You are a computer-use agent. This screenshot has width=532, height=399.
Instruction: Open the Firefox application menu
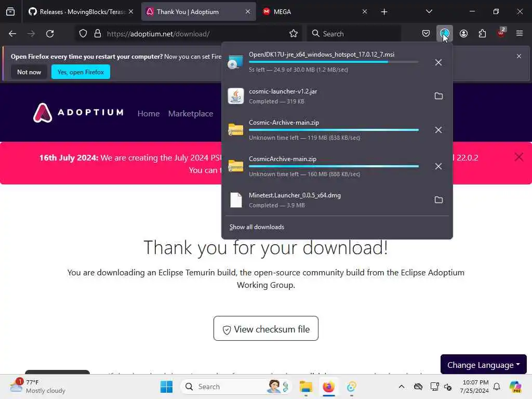[x=520, y=33]
